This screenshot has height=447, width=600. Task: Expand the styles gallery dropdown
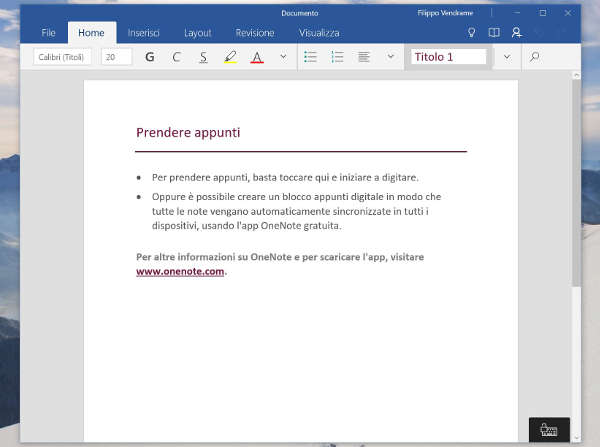[507, 57]
